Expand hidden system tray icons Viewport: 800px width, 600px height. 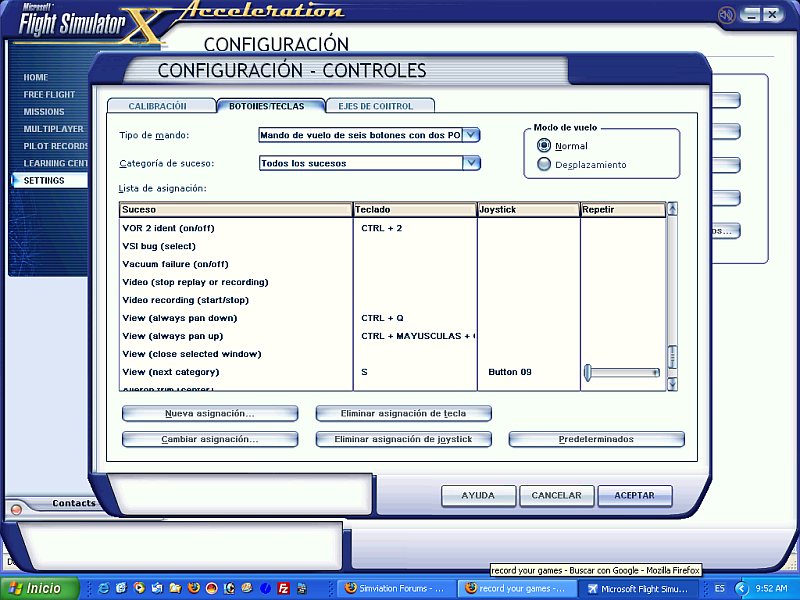(x=739, y=588)
